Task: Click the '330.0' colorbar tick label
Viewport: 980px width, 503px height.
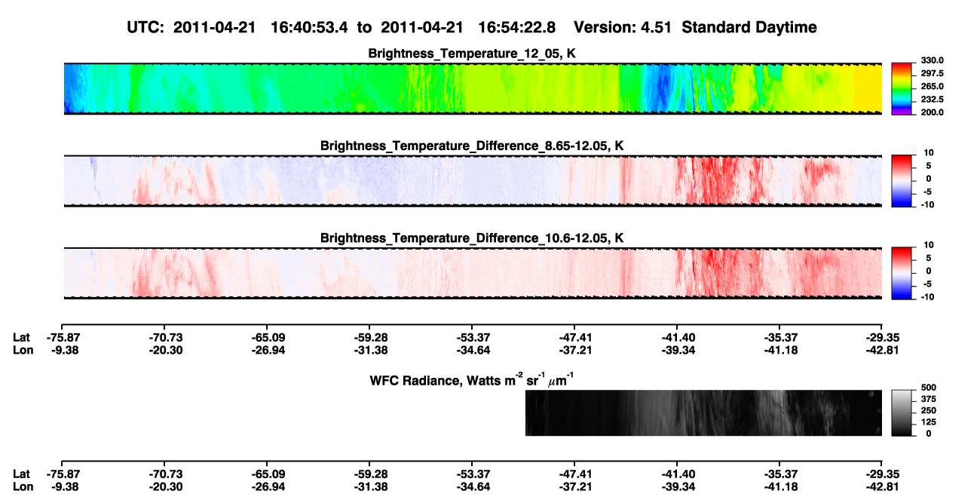Action: click(x=931, y=60)
